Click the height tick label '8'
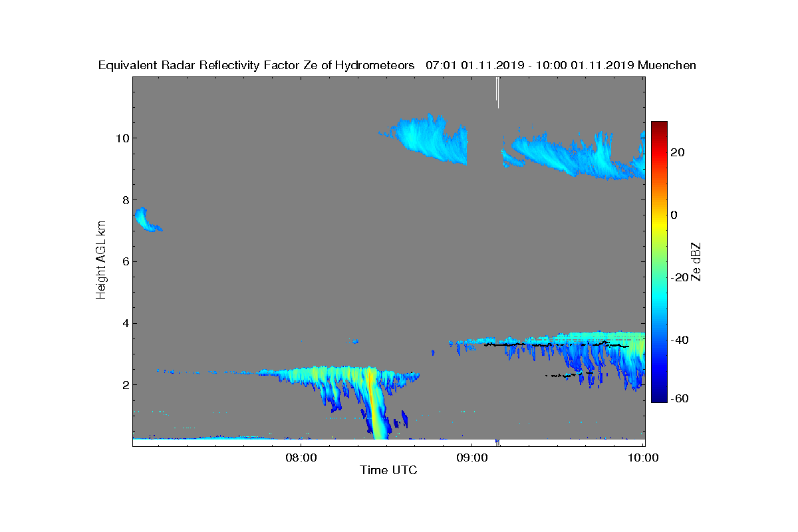Screen dimensions: 798x532 click(x=125, y=200)
